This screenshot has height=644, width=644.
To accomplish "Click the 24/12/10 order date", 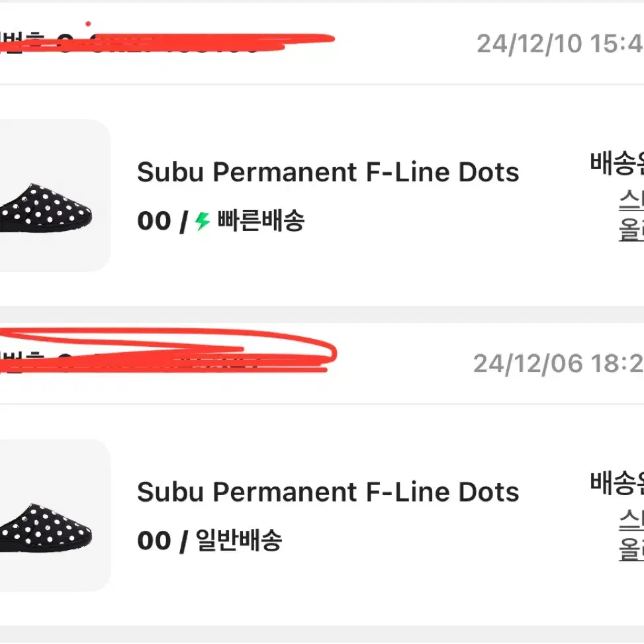I will click(x=560, y=44).
